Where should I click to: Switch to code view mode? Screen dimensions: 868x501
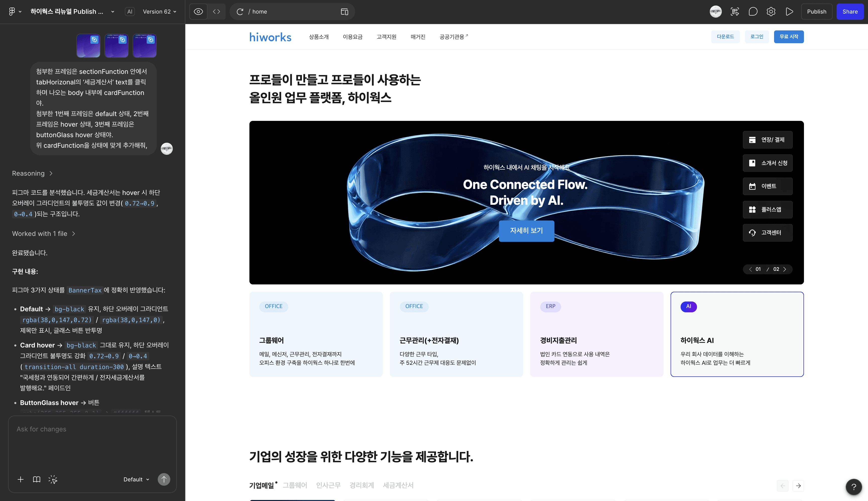tap(216, 12)
